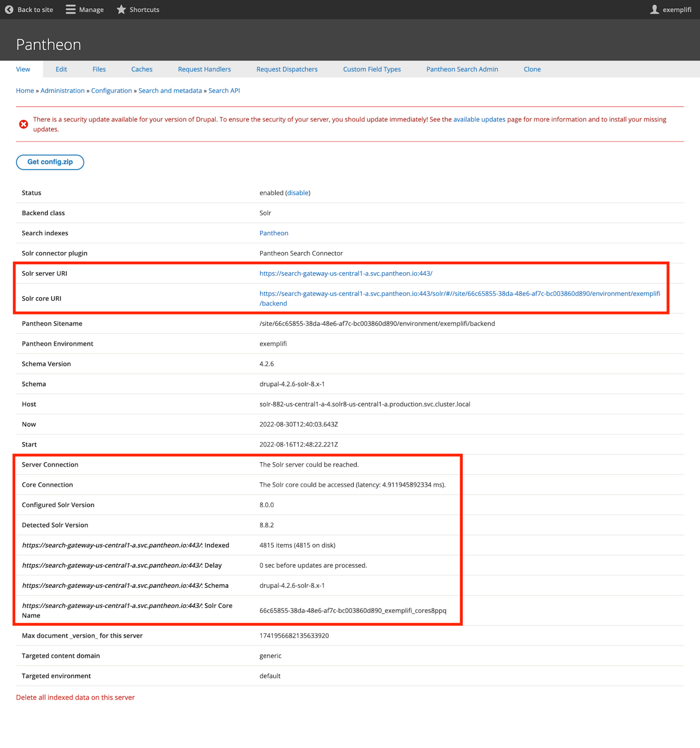
Task: Open the Request Handlers tab
Action: pos(204,69)
